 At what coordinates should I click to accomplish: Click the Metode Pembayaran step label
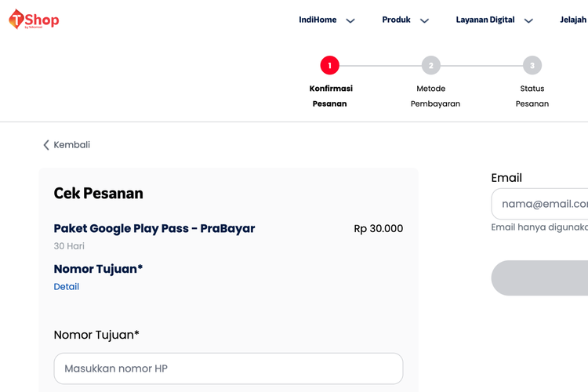pos(435,96)
